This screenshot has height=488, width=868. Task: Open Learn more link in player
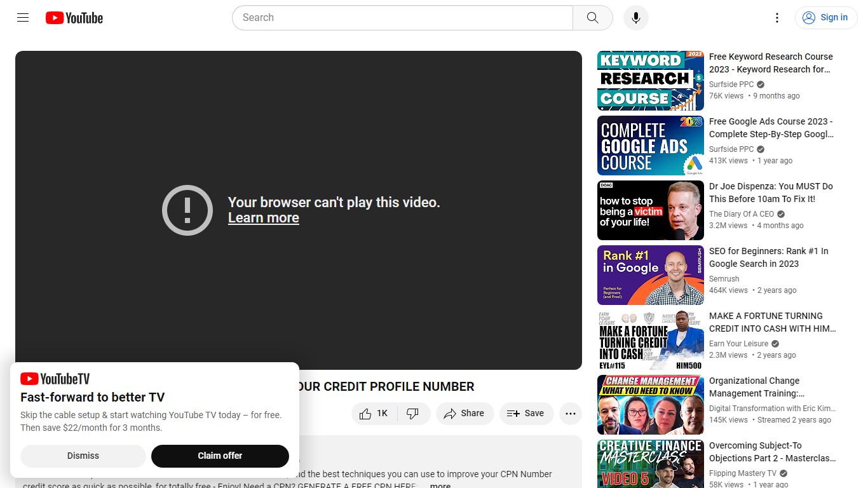pos(264,218)
